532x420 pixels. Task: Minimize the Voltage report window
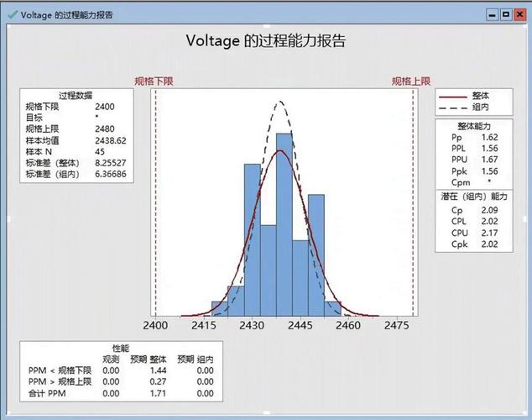(493, 15)
